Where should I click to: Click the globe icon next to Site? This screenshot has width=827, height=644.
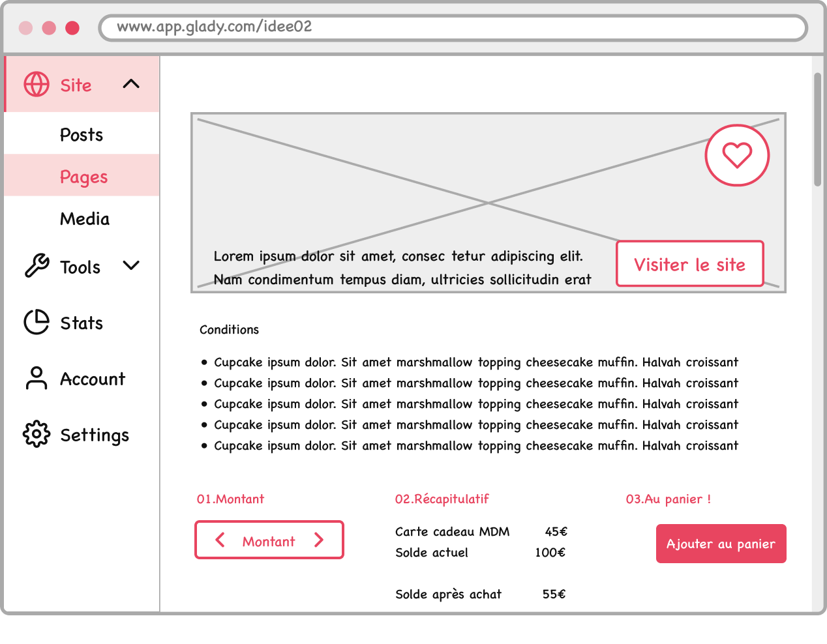pos(37,84)
